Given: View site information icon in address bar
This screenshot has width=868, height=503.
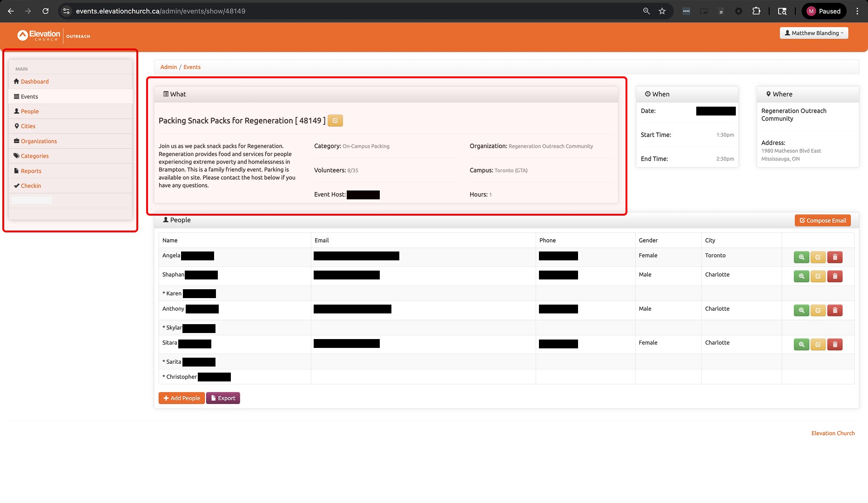Looking at the screenshot, I should pyautogui.click(x=67, y=11).
